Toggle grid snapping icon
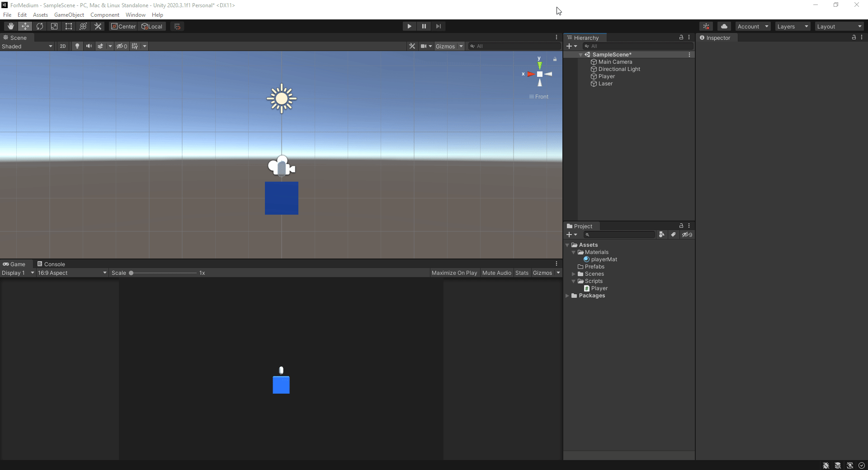This screenshot has width=868, height=470. point(177,26)
